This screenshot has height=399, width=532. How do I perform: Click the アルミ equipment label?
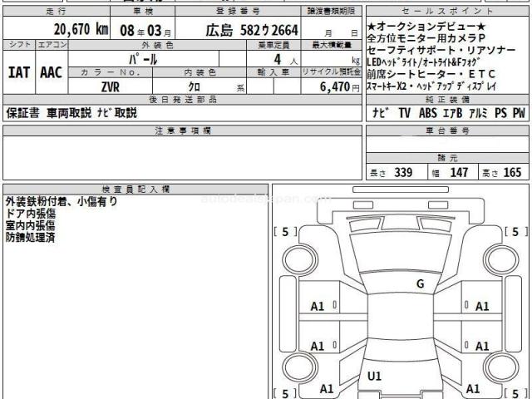point(480,112)
